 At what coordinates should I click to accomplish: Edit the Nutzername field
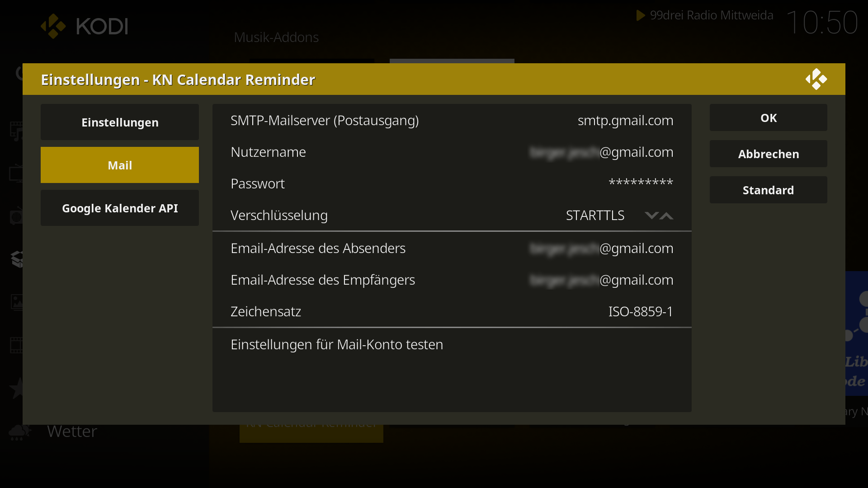click(x=452, y=152)
